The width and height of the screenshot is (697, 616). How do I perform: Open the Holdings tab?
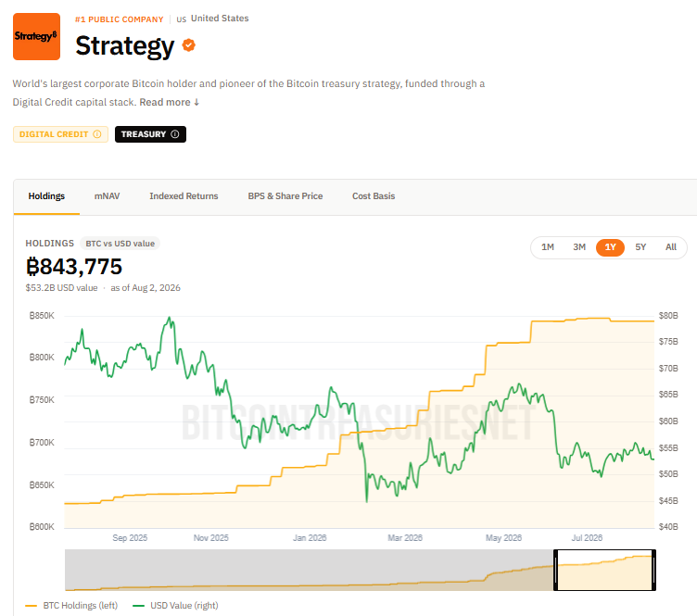(46, 196)
